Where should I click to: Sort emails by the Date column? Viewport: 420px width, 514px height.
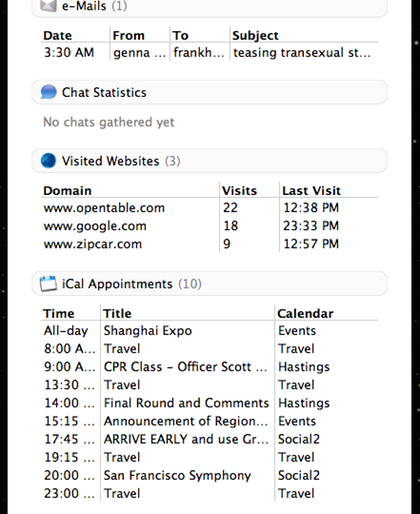[x=75, y=35]
